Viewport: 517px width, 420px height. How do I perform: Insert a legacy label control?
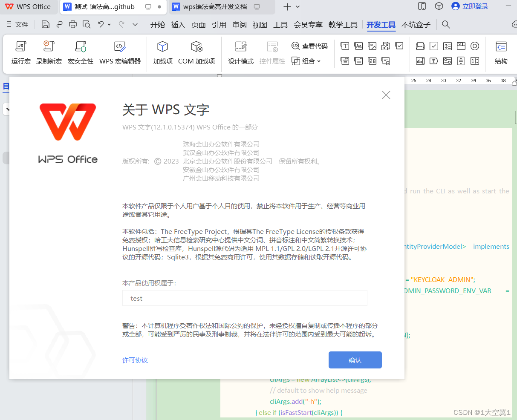[x=434, y=61]
